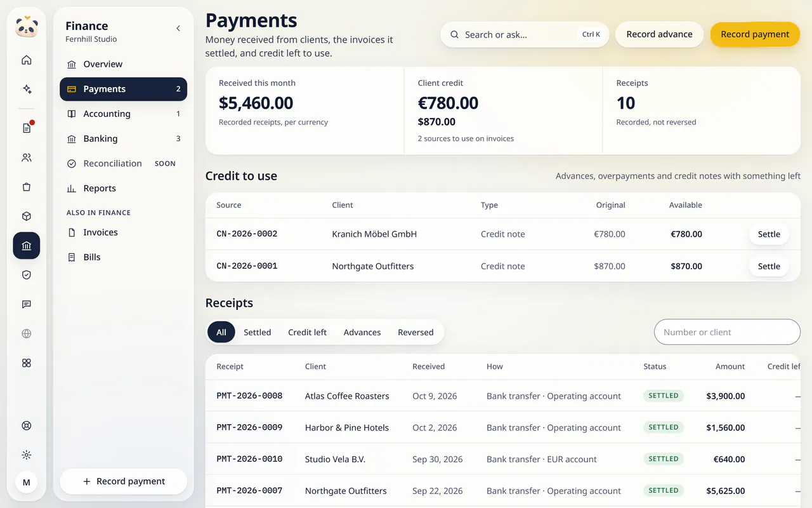Click source CN-2026-0002
812x508 pixels.
pyautogui.click(x=247, y=234)
